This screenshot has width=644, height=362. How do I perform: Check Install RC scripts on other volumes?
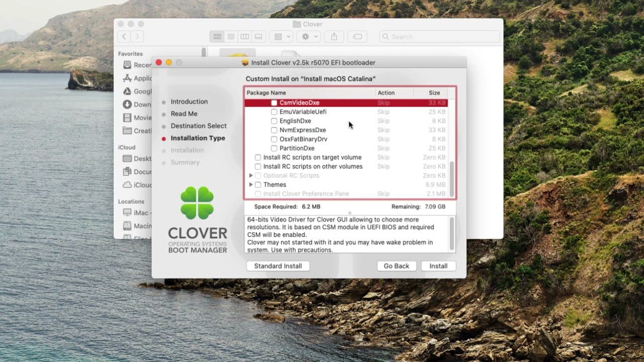pyautogui.click(x=258, y=166)
